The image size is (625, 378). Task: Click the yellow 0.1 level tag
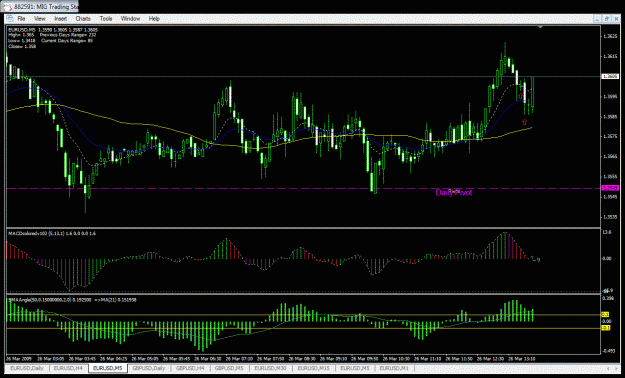pos(605,314)
